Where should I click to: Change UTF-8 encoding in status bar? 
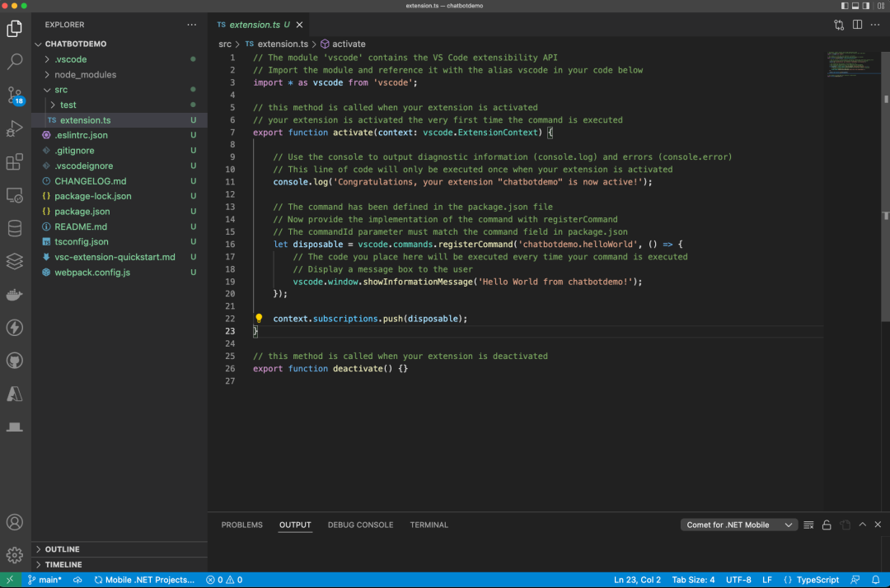tap(738, 580)
